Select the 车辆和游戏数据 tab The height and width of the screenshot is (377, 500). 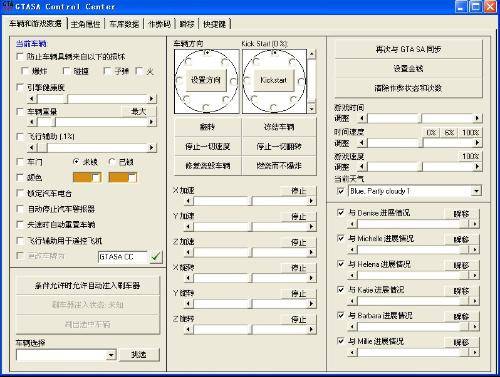pos(35,24)
